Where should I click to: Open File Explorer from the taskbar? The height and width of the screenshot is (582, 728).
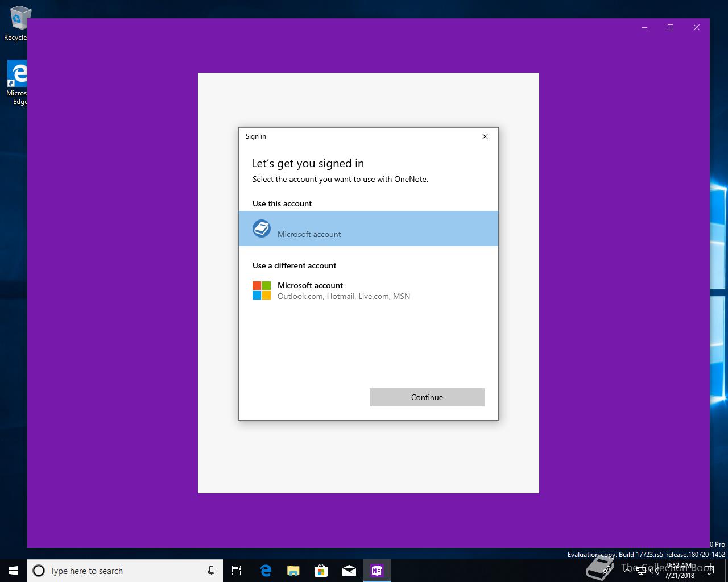293,571
